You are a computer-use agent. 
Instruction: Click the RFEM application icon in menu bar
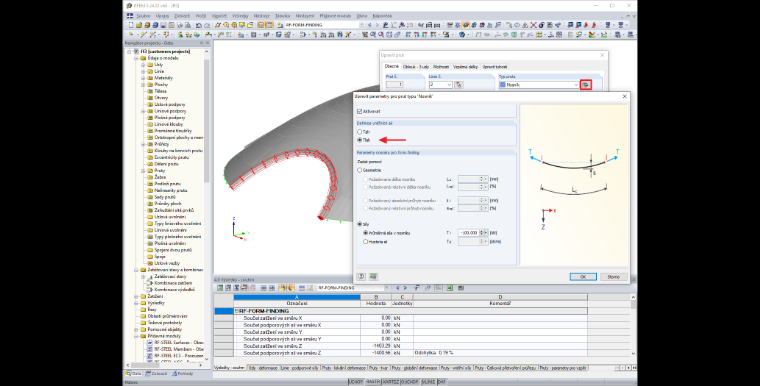click(x=130, y=16)
